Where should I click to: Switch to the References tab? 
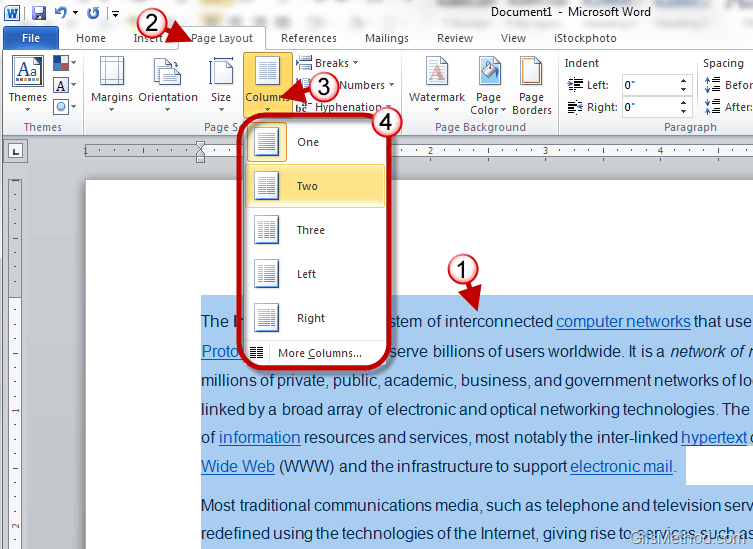tap(309, 38)
